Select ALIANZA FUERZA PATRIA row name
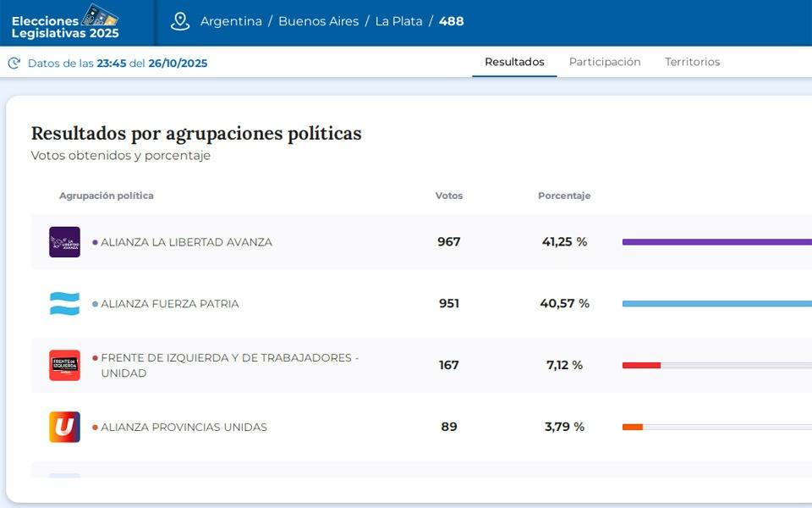The image size is (812, 508). tap(169, 304)
